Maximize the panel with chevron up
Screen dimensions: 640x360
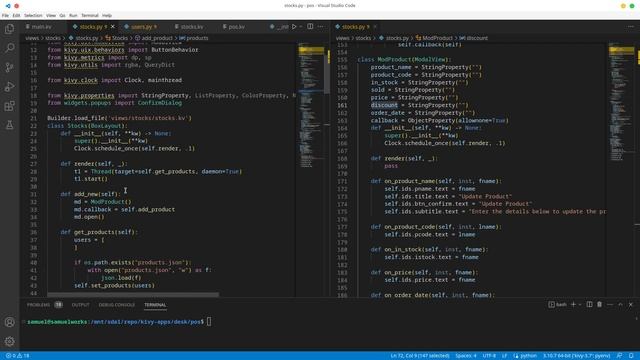[620, 304]
